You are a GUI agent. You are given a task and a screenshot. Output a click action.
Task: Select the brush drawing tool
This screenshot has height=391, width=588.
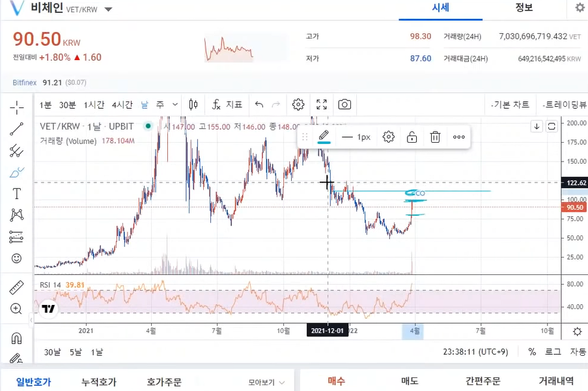(16, 172)
